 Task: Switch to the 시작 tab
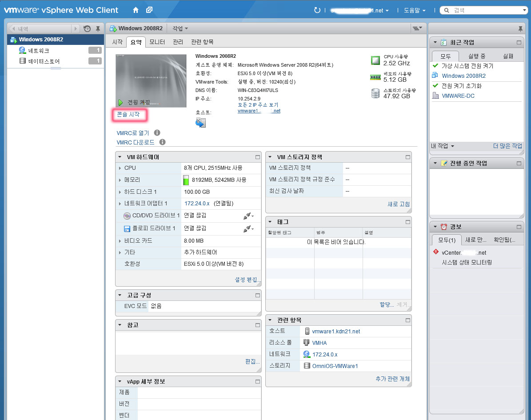coord(117,42)
